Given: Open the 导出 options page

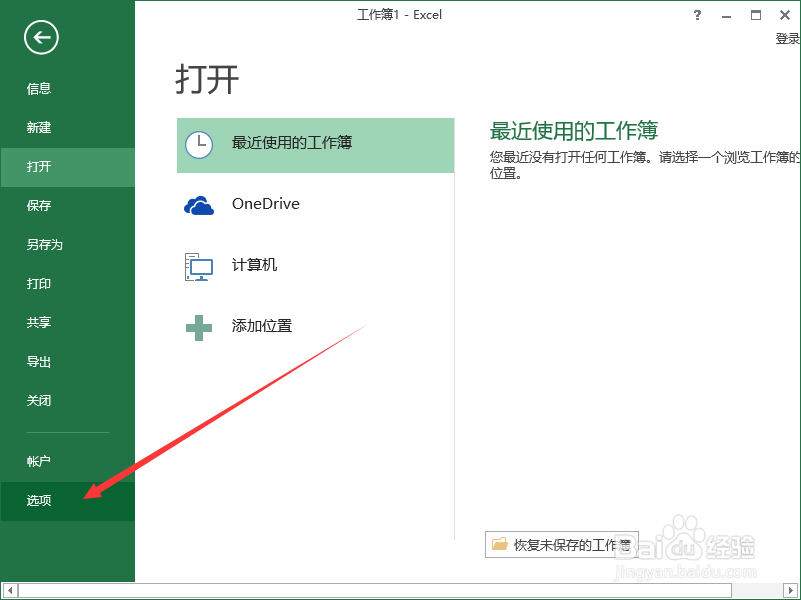Looking at the screenshot, I should coord(38,361).
